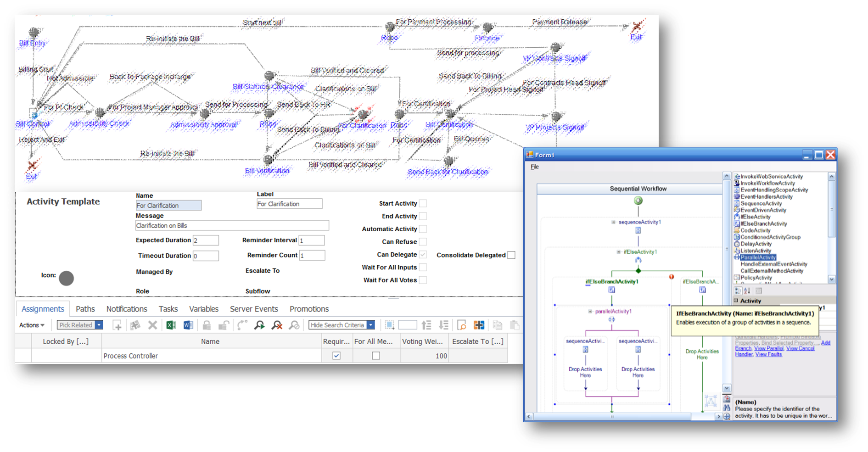Click the alphabetical sort icon in properties panel
This screenshot has height=452, width=868.
point(747,291)
